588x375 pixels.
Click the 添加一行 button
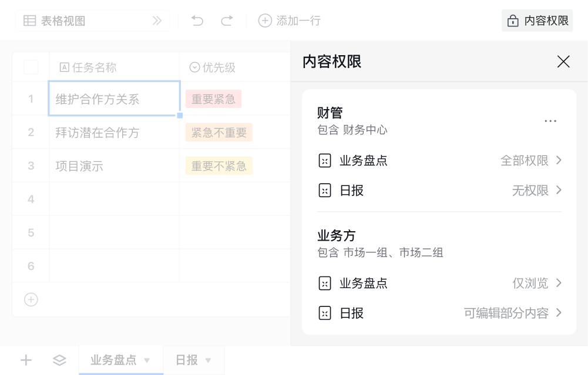[x=290, y=21]
